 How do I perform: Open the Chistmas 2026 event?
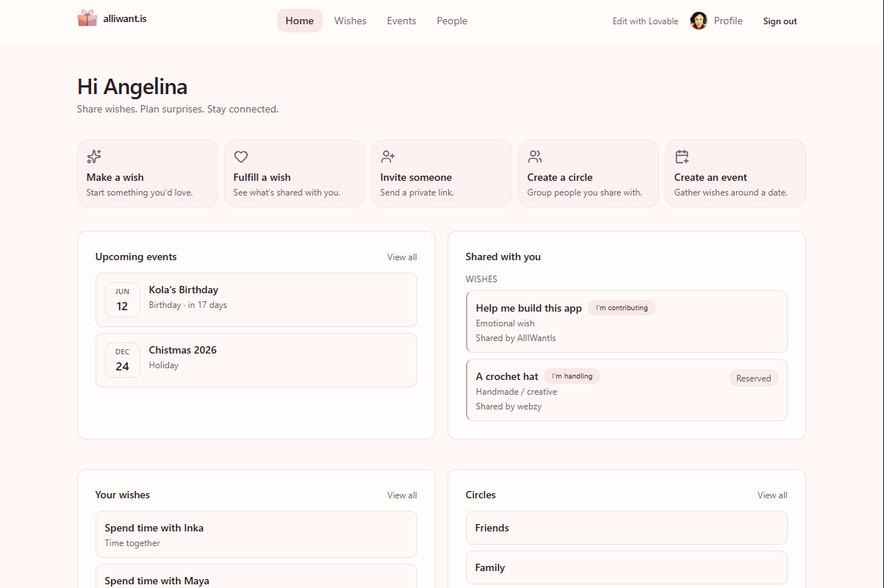(256, 360)
